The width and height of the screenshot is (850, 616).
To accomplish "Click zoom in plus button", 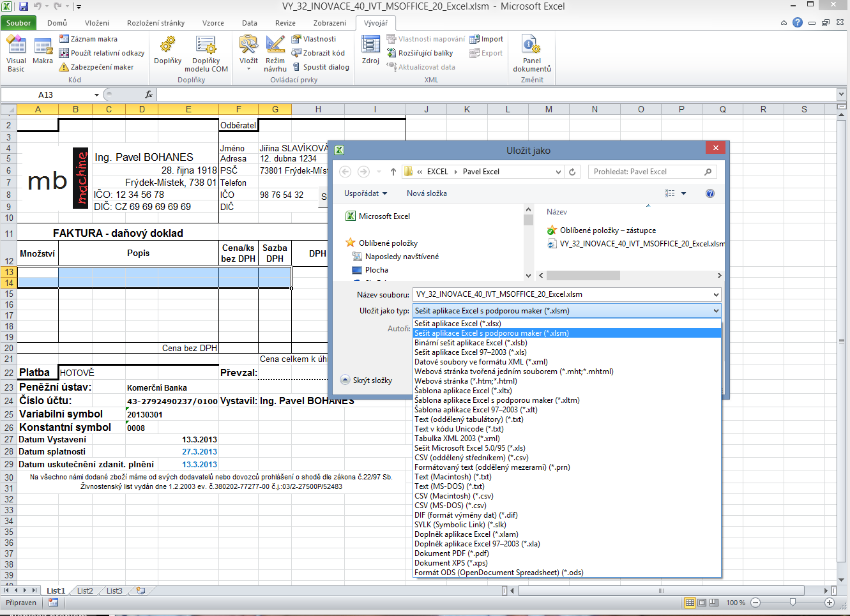I will [x=830, y=603].
